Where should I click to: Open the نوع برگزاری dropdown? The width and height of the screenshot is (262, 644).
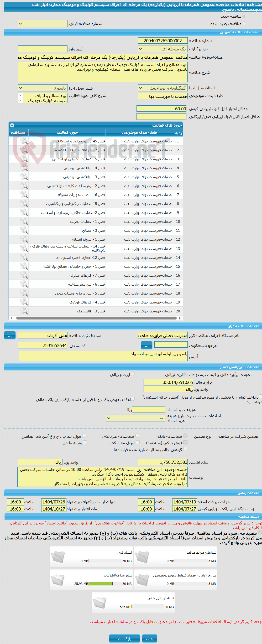(163, 49)
